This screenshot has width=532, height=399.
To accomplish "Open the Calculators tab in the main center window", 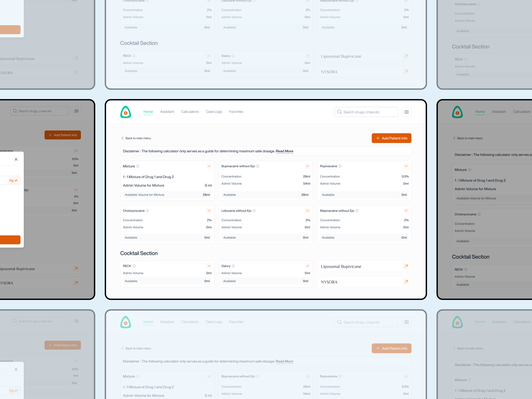I will [x=190, y=112].
